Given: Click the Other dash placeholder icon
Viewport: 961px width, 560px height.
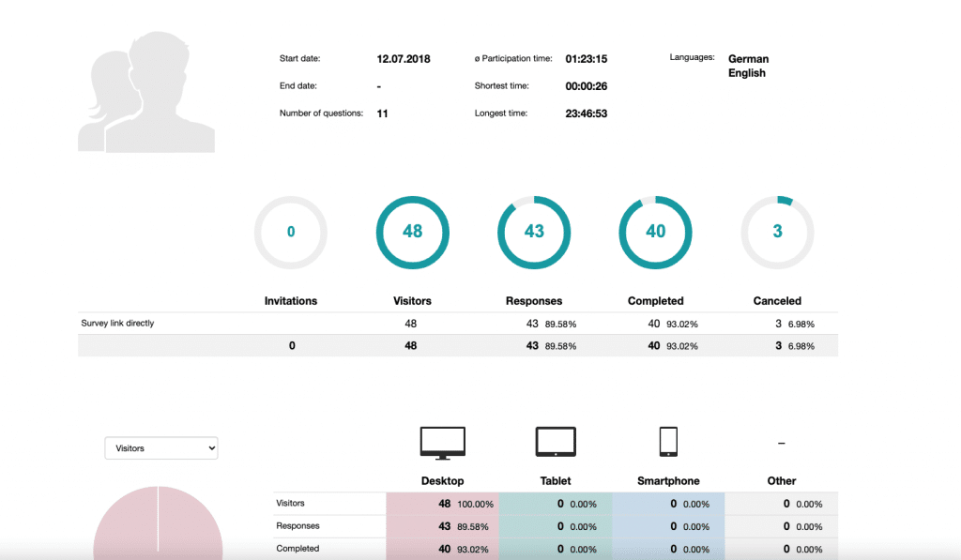Looking at the screenshot, I should tap(782, 443).
